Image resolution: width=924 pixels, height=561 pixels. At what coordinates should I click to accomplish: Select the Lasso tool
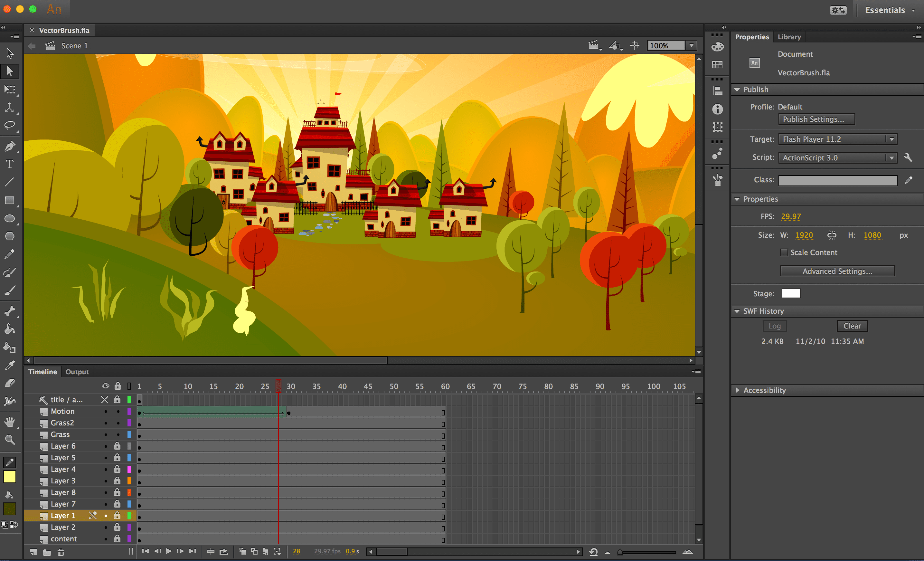pos(10,125)
